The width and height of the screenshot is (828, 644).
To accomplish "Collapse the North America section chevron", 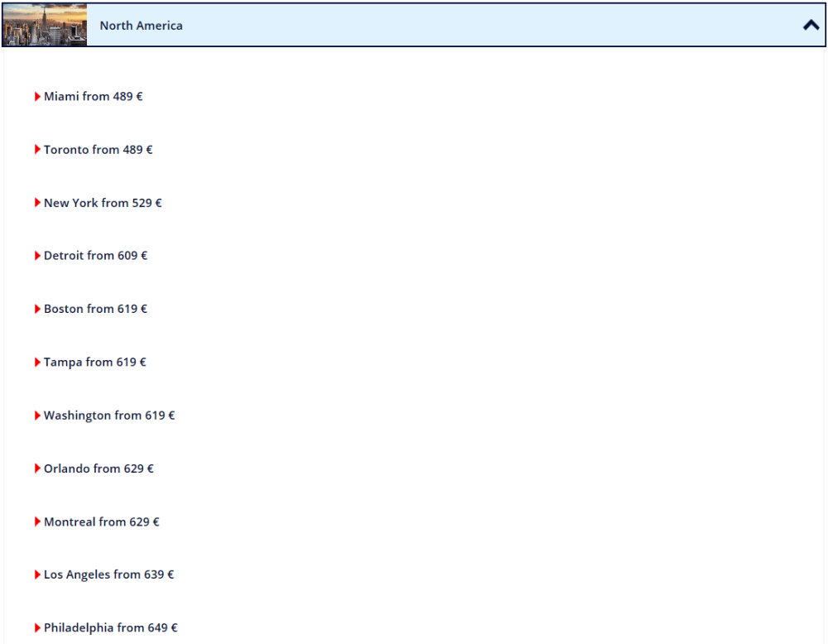I will (x=810, y=26).
